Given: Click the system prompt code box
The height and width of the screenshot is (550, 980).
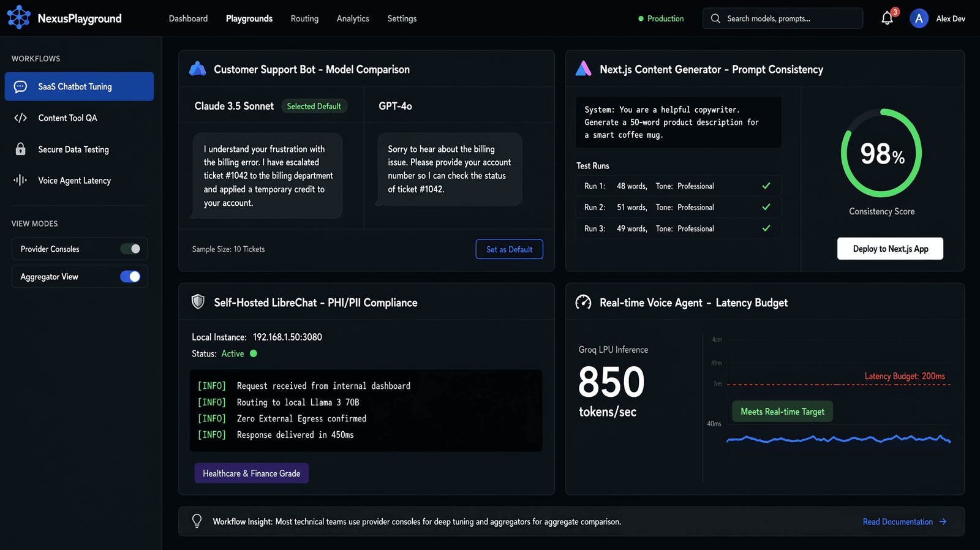Looking at the screenshot, I should (678, 122).
